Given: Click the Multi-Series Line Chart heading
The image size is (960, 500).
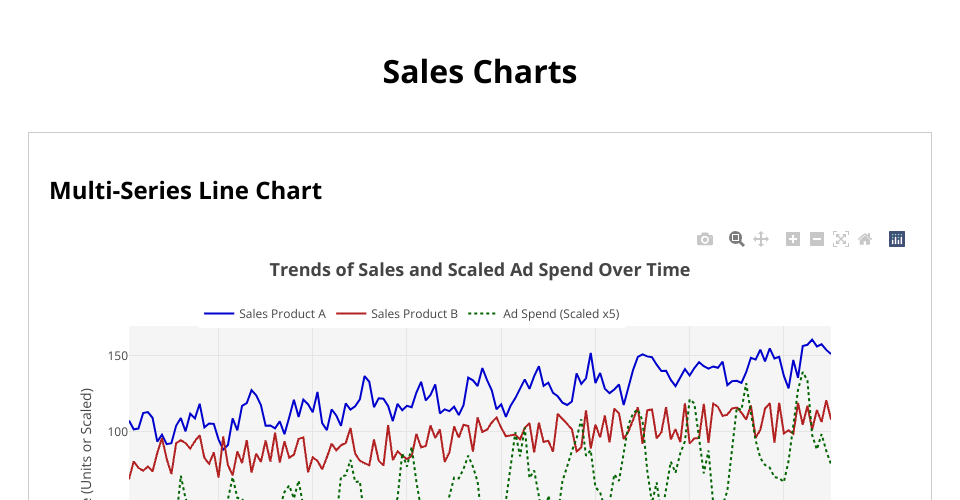Looking at the screenshot, I should [x=186, y=190].
